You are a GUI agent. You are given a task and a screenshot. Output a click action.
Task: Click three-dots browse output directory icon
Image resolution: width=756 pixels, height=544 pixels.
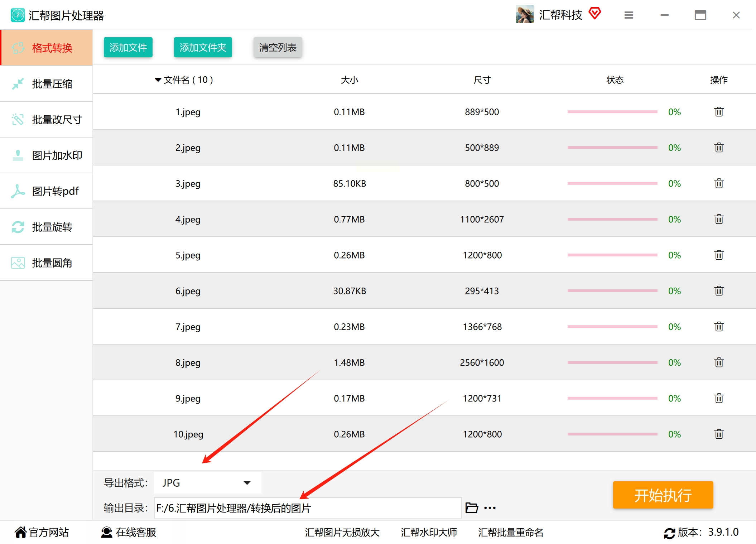(x=490, y=508)
